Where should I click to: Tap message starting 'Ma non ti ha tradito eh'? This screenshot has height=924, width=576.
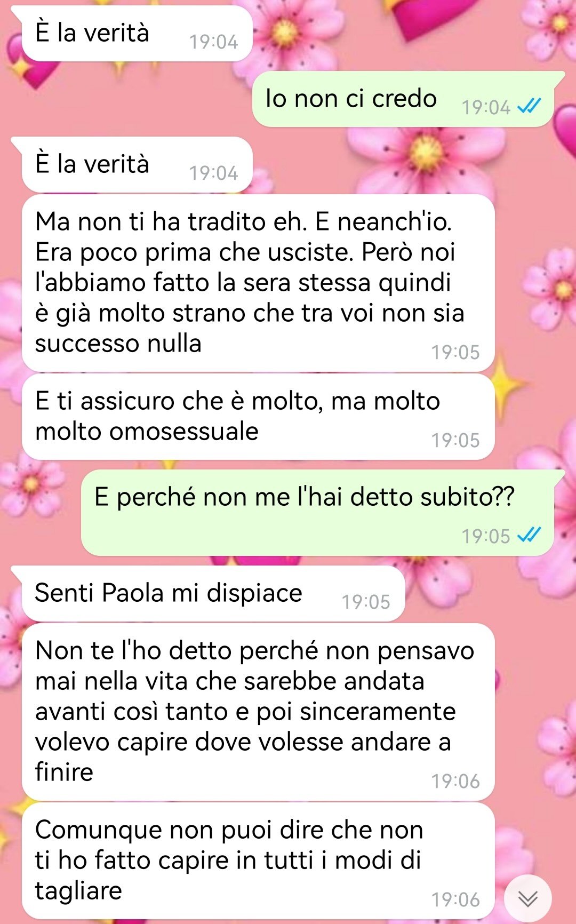pyautogui.click(x=258, y=283)
